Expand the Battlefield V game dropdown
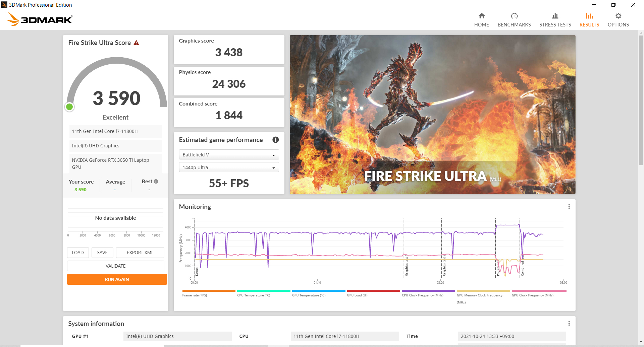Screen dimensions: 644x347 pyautogui.click(x=229, y=154)
